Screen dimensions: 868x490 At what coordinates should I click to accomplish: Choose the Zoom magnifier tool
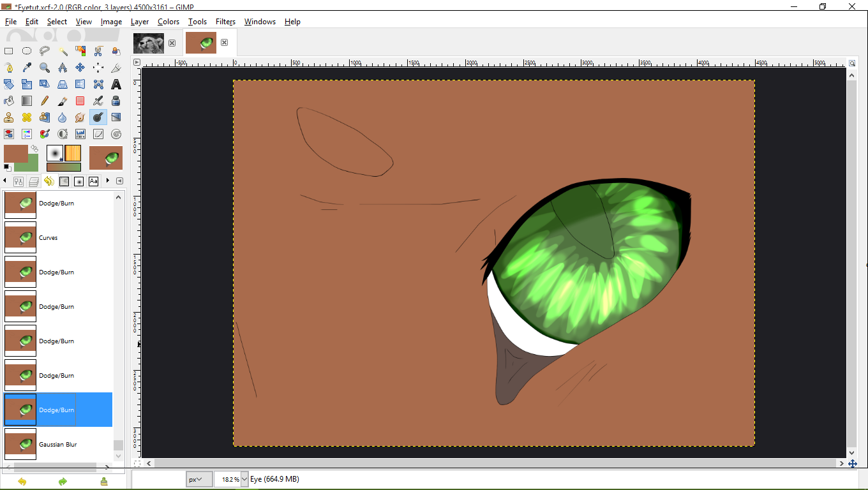click(45, 68)
